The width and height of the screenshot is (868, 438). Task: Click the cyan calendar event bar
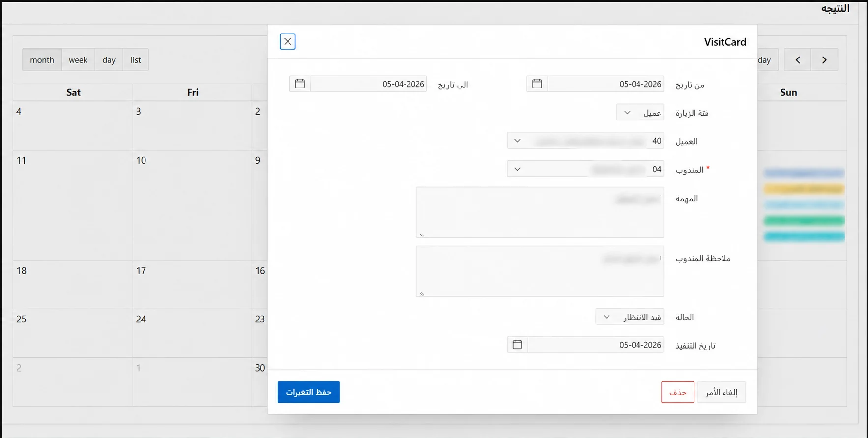pyautogui.click(x=804, y=236)
